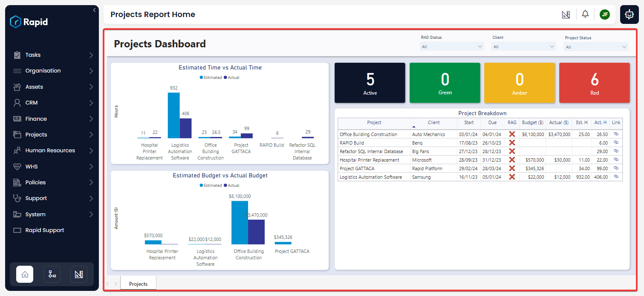This screenshot has width=644, height=296.
Task: Collapse the sidebar using the chevron arrow
Action: point(95,10)
